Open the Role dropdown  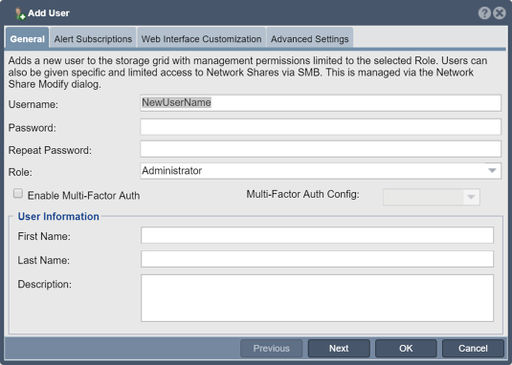[320, 171]
